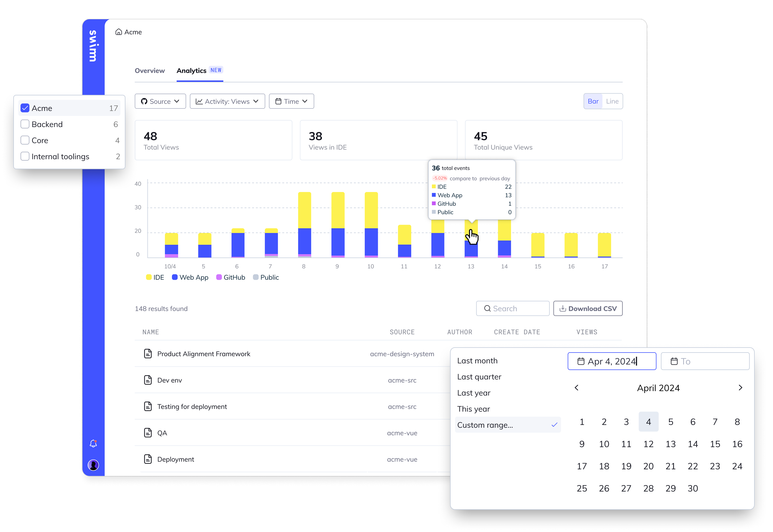Image resolution: width=773 pixels, height=532 pixels.
Task: Switch chart to Line view
Action: click(x=612, y=101)
